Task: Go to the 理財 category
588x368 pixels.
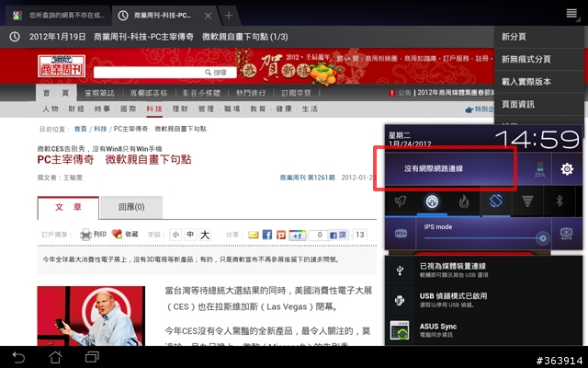Action: pyautogui.click(x=180, y=109)
